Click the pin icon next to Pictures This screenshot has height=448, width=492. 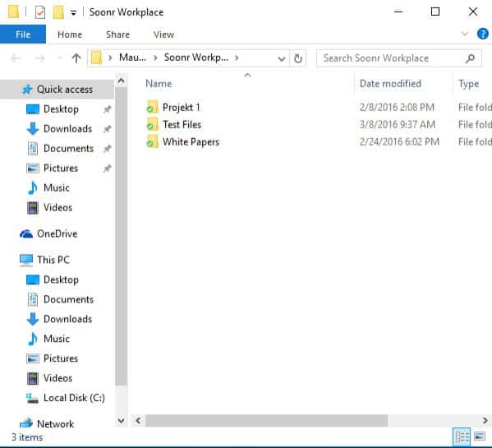(x=108, y=169)
